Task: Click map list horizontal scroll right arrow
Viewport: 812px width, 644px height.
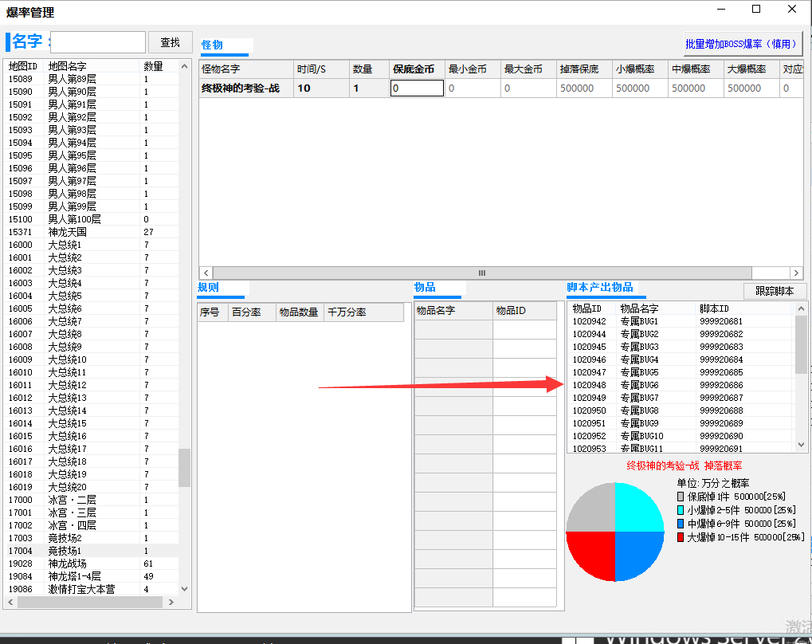Action: pos(171,602)
